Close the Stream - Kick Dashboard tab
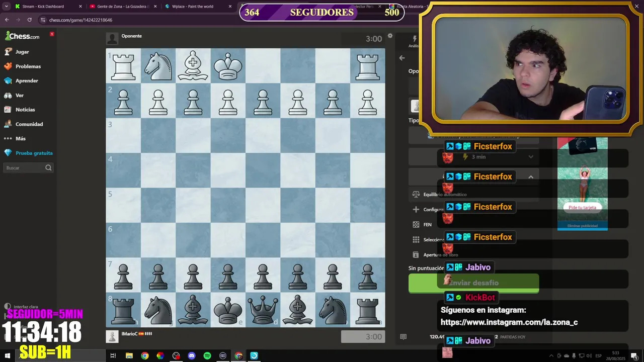Image resolution: width=644 pixels, height=362 pixels. point(80,7)
